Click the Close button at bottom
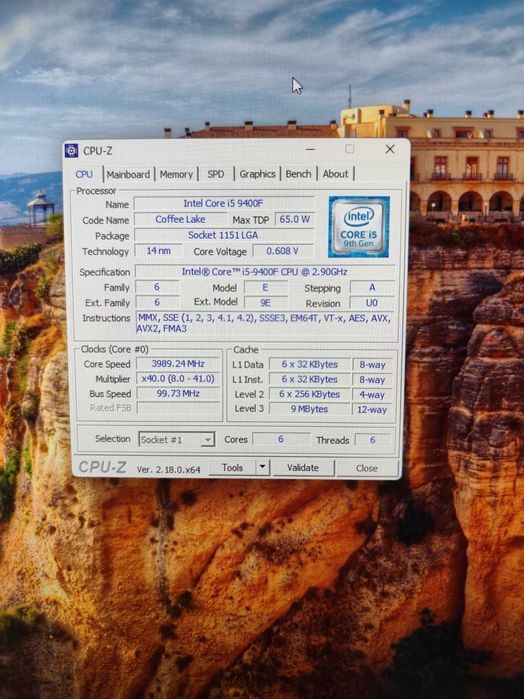Viewport: 524px width, 699px height. pos(367,468)
